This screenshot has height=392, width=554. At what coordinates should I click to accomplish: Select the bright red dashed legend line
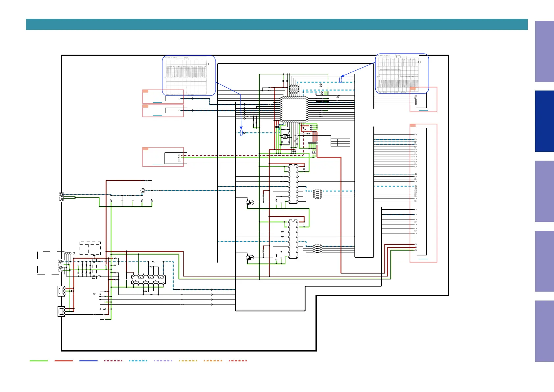click(238, 361)
